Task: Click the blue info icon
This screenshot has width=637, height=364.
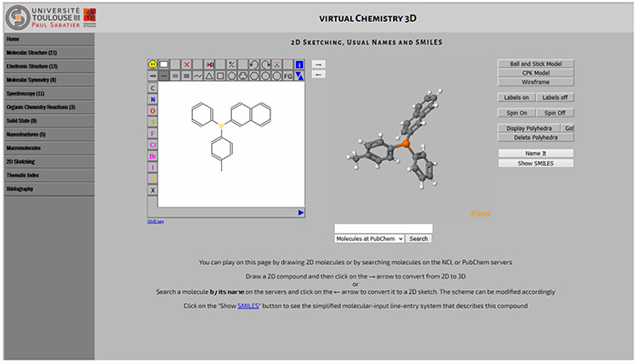Action: 298,65
